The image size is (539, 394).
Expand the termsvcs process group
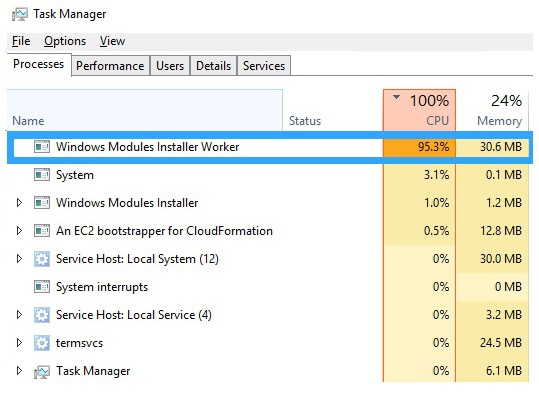pyautogui.click(x=19, y=343)
